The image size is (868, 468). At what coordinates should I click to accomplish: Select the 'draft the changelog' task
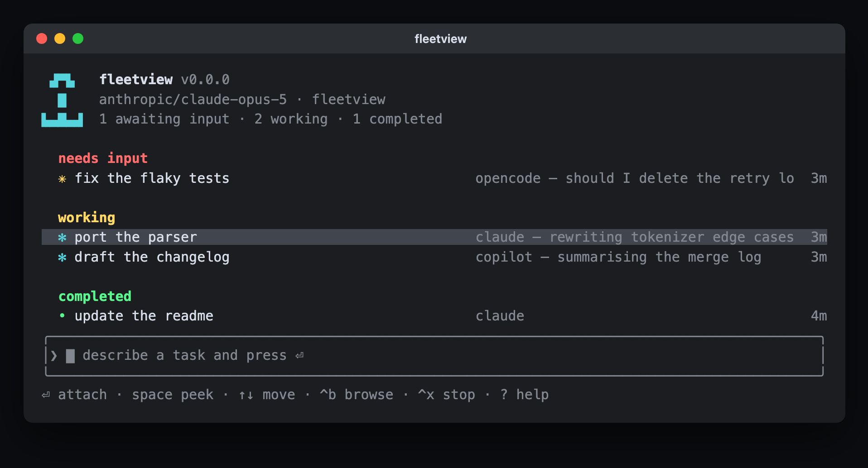click(x=434, y=257)
